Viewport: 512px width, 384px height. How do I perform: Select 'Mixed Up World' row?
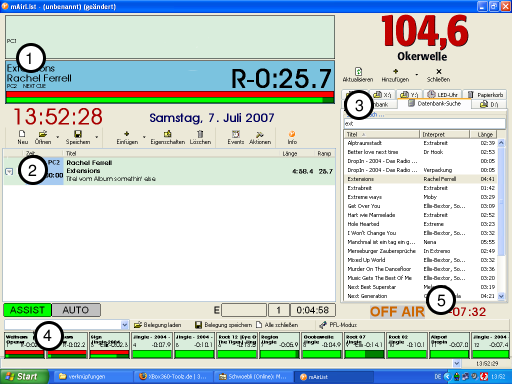(421, 260)
